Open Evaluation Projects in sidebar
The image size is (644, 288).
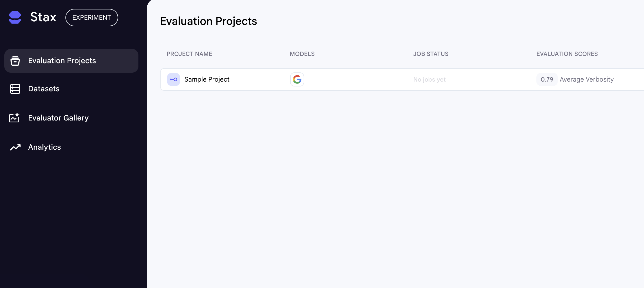(62, 61)
